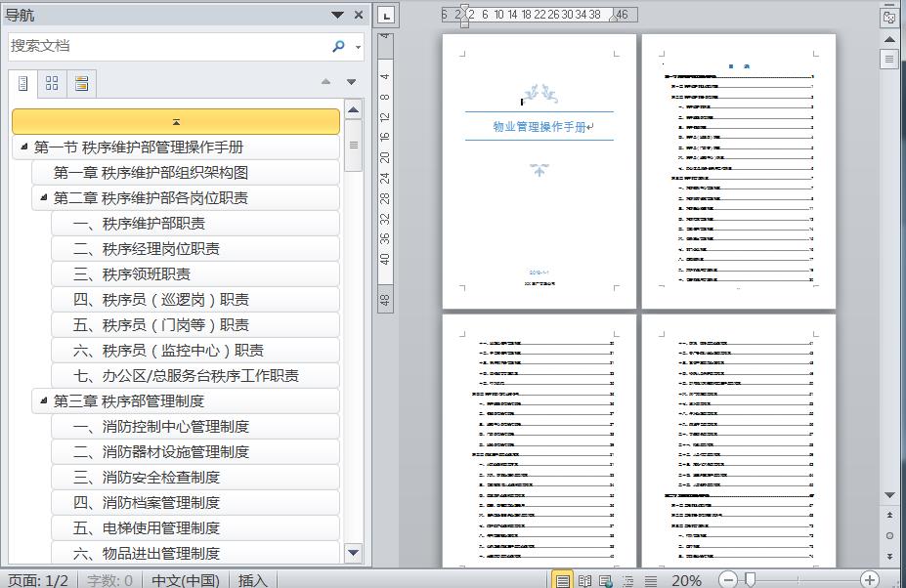Switch to Draft view

650,580
